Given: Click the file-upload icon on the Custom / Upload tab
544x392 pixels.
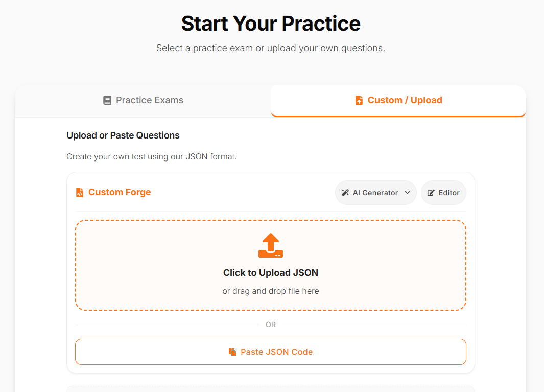Looking at the screenshot, I should [x=359, y=100].
